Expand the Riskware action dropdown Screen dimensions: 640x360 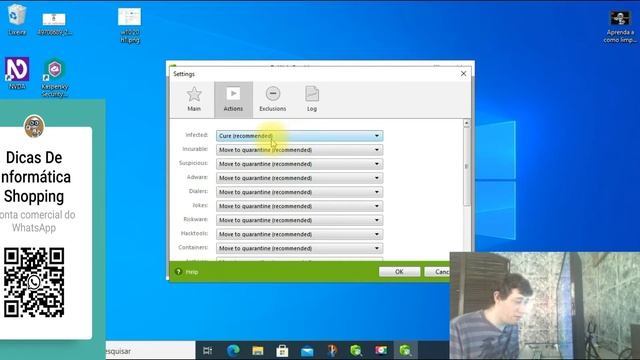pos(299,220)
